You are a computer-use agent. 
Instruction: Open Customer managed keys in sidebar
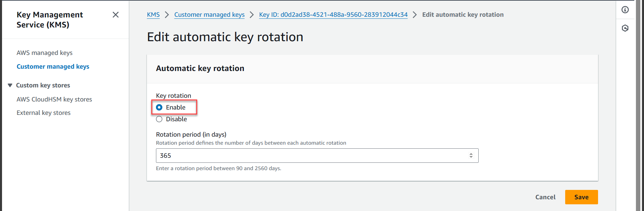coord(53,67)
